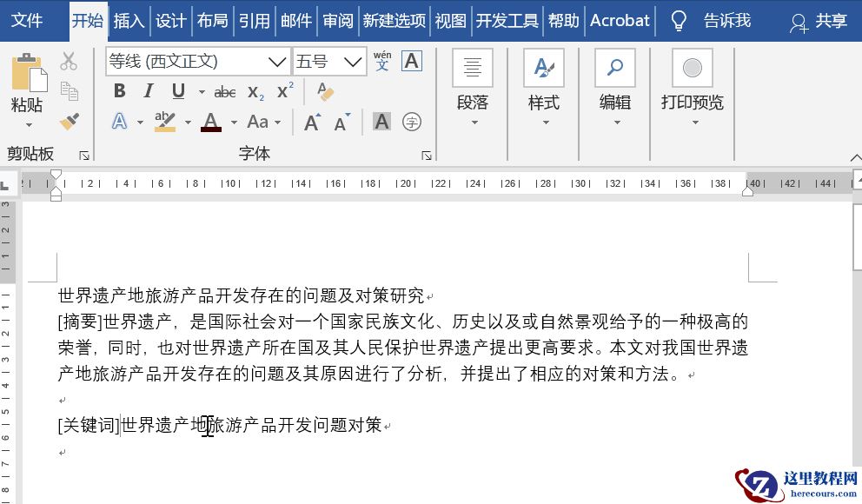Click the Cut scissors icon
The image size is (862, 504).
click(x=69, y=61)
